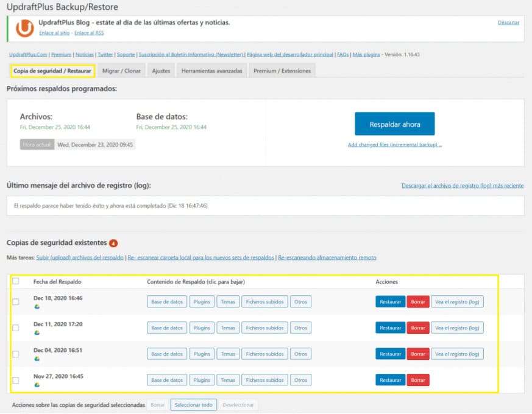Click Re-escaneando almacenamiento remoto link
Image resolution: width=532 pixels, height=414 pixels.
(327, 258)
